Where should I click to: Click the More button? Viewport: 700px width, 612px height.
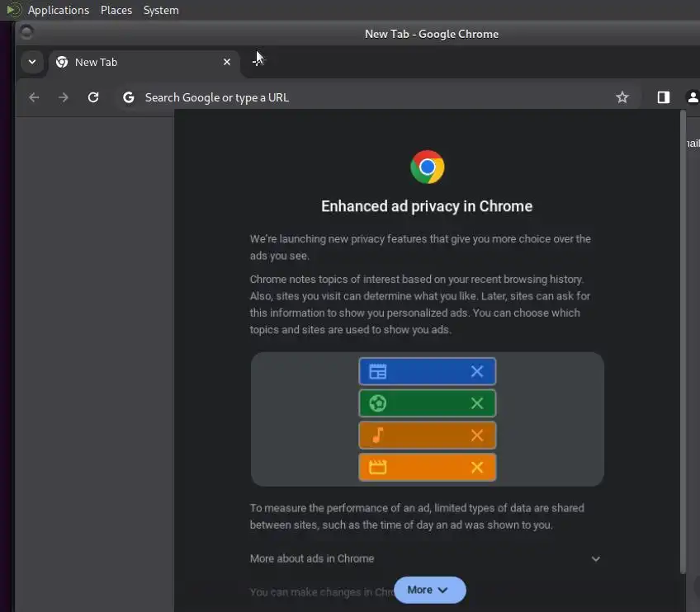click(x=429, y=590)
